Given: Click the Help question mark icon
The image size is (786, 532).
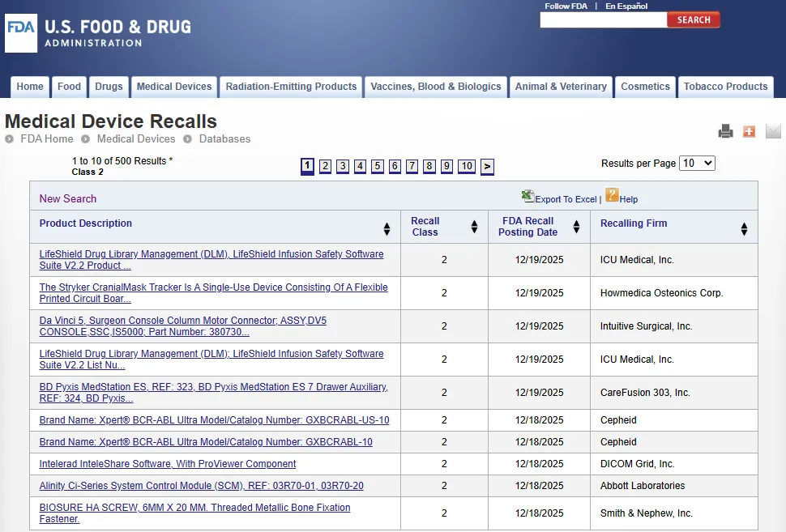Looking at the screenshot, I should tap(612, 195).
